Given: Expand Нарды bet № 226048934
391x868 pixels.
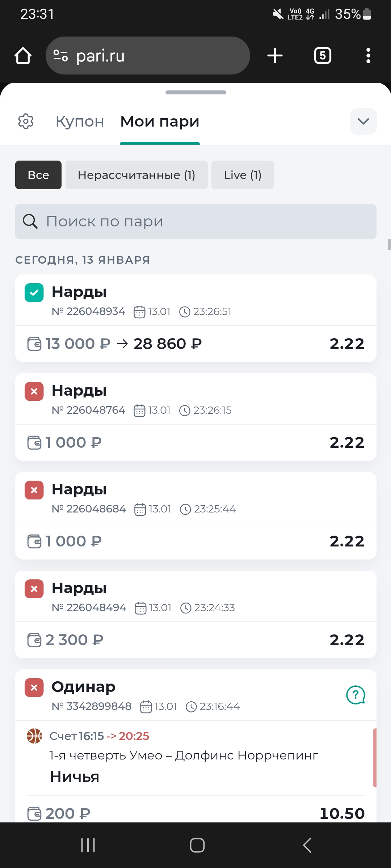Looking at the screenshot, I should point(195,300).
